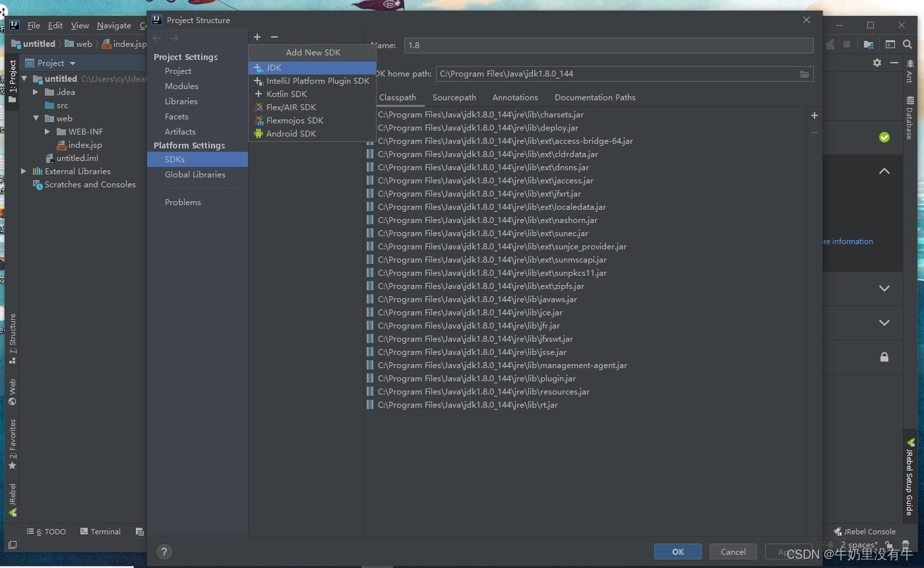This screenshot has width=924, height=568.
Task: Expand the first down-chevron section in right panel
Action: click(x=884, y=288)
